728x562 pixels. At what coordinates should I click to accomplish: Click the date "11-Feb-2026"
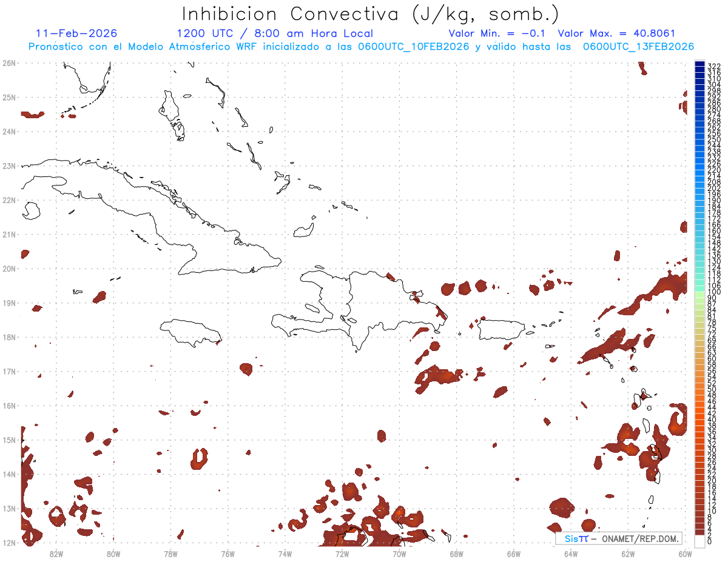[x=76, y=33]
